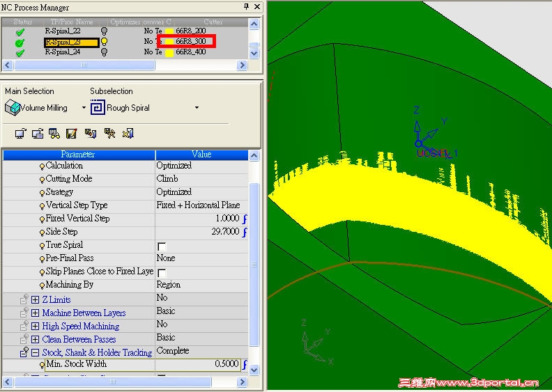Viewport: 552px width, 392px height.
Task: Click the parameter table scroll down arrow
Action: coord(254,370)
